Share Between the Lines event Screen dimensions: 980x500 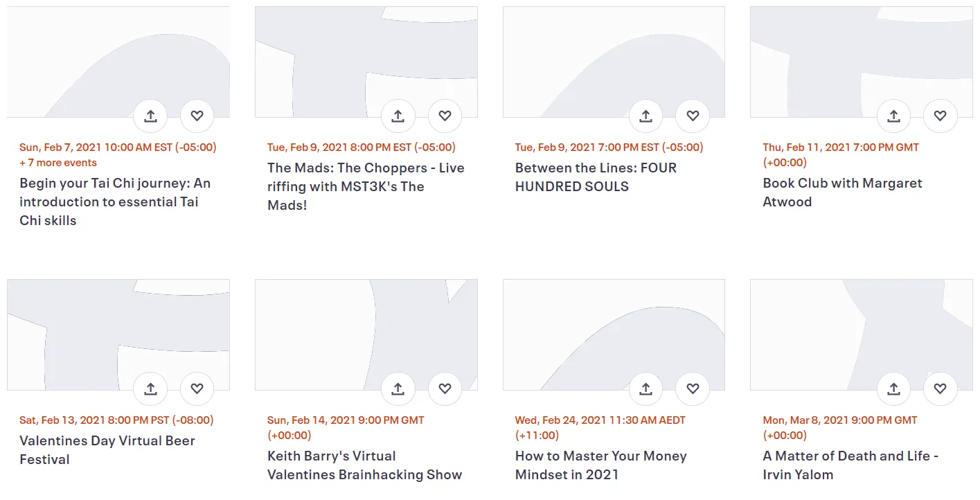coord(645,116)
